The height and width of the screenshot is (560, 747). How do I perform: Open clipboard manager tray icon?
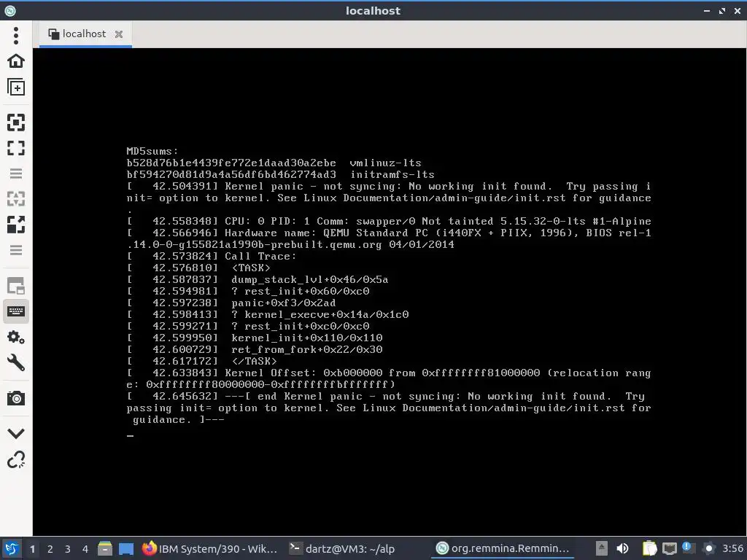pos(649,548)
